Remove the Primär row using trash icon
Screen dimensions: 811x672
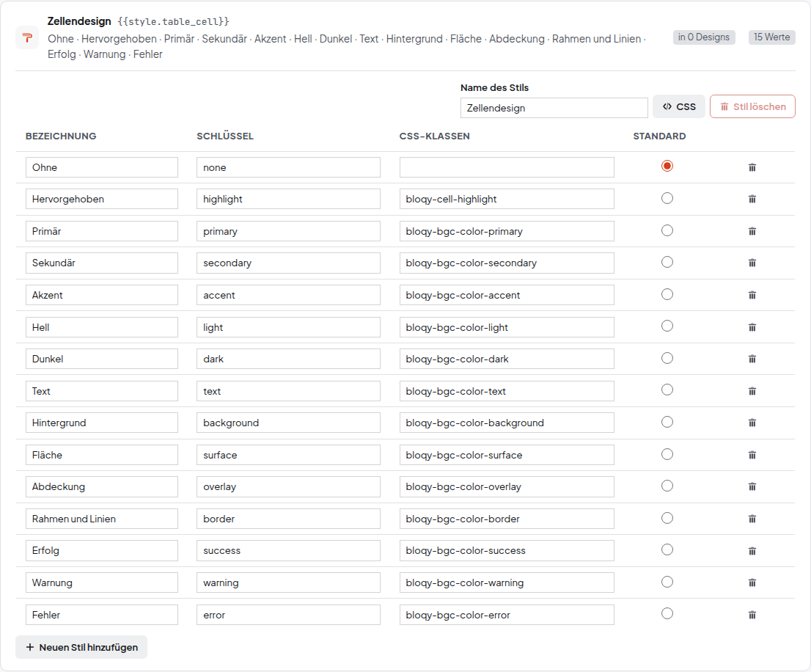click(x=752, y=231)
